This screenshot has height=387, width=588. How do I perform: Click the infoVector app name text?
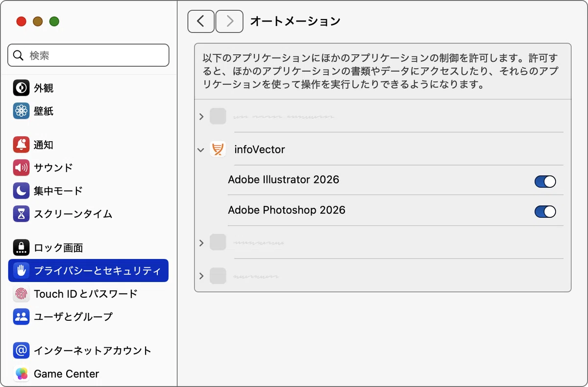point(260,150)
